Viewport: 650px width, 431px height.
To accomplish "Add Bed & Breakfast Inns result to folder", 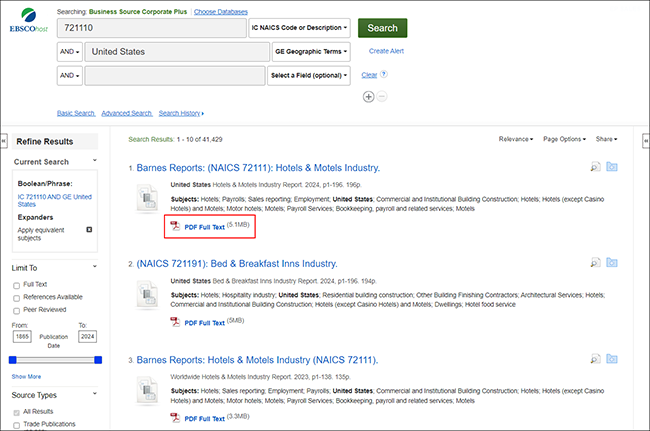I will [x=612, y=262].
